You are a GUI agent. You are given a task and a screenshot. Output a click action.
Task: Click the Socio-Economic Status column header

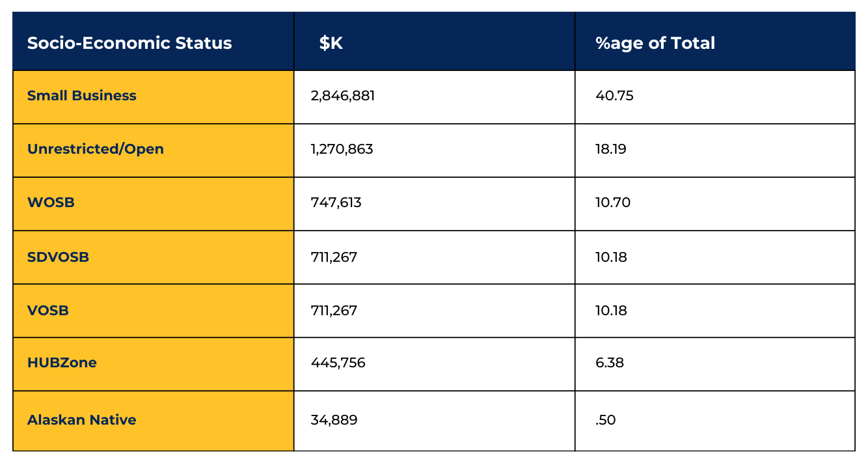click(x=129, y=43)
